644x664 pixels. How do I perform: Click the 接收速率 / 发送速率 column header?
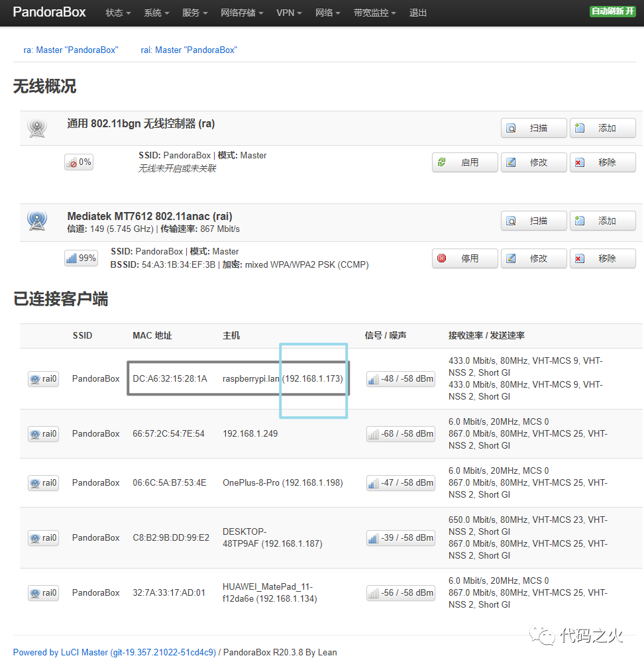(486, 336)
